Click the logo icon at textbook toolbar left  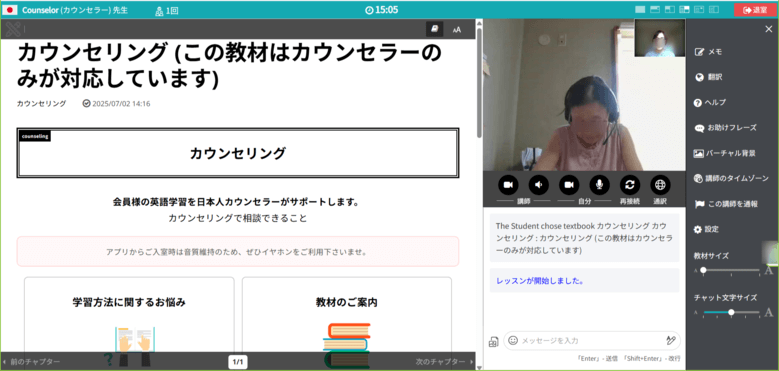point(13,29)
